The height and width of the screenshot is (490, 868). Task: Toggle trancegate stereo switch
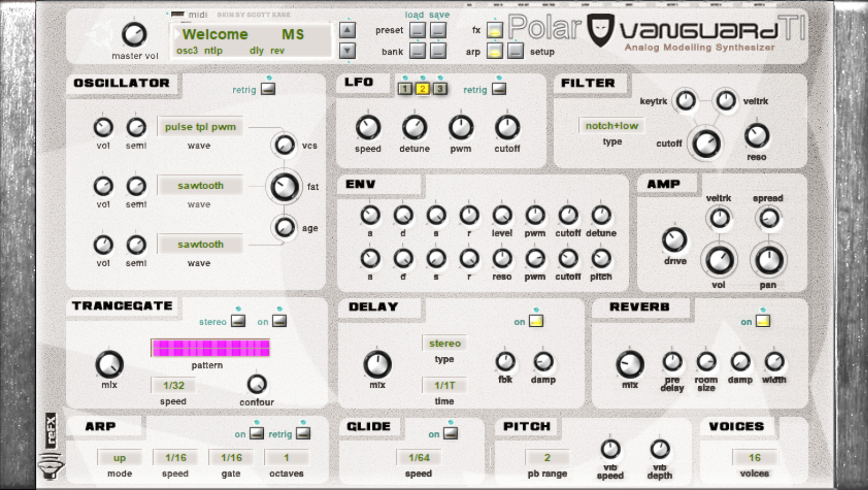238,321
